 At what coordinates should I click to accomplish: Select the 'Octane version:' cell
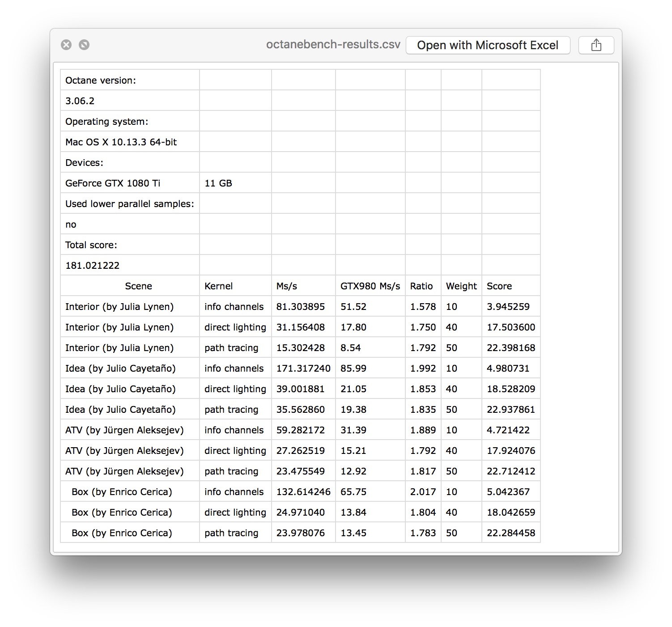tap(130, 80)
